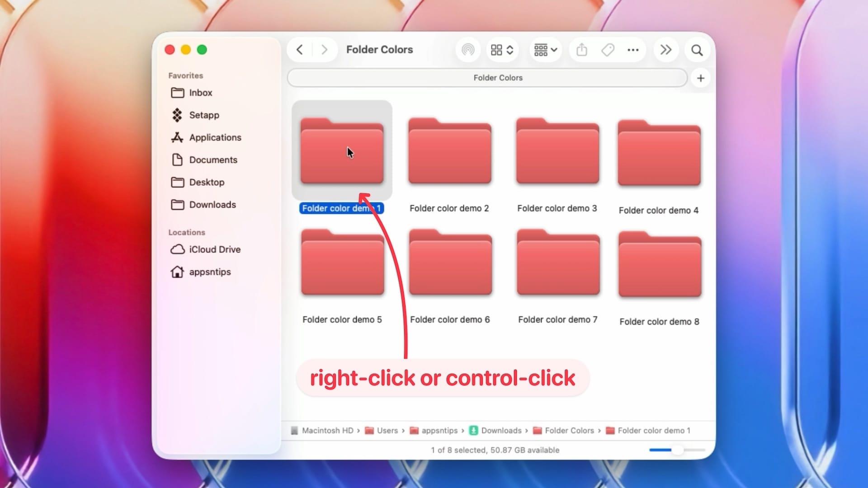Image resolution: width=868 pixels, height=488 pixels.
Task: Select Folder color demo 1 folder icon
Action: click(342, 150)
